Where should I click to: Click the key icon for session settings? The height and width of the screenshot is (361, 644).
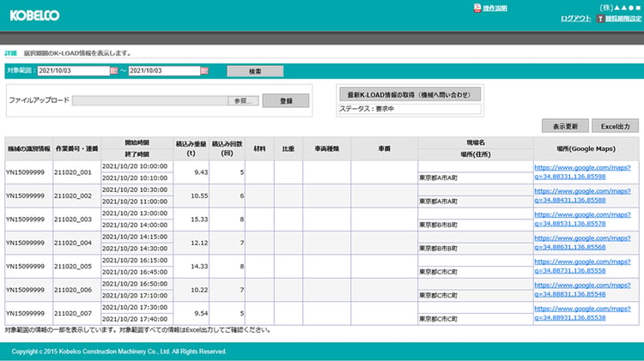click(x=600, y=19)
